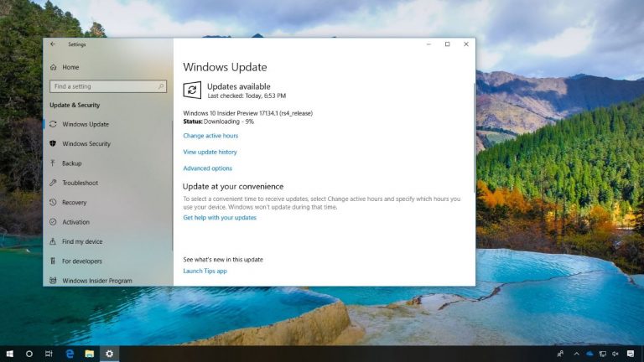Image resolution: width=644 pixels, height=362 pixels.
Task: Click the Windows 10 Insider Preview 17134.1 text
Action: point(247,113)
